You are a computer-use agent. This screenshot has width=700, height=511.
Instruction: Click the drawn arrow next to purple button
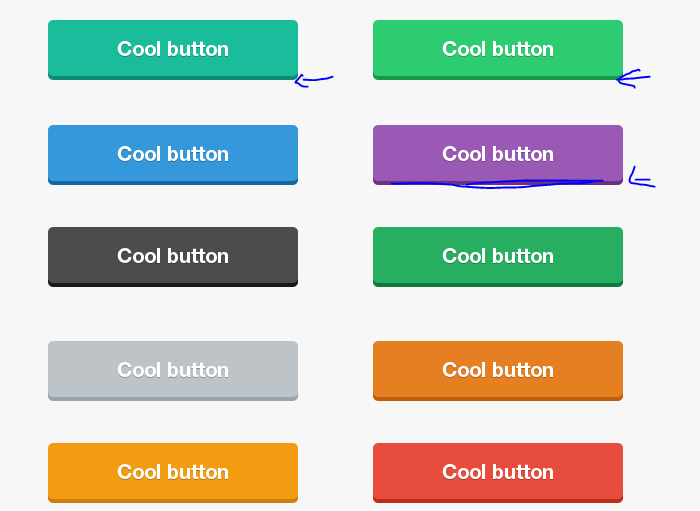[x=640, y=181]
